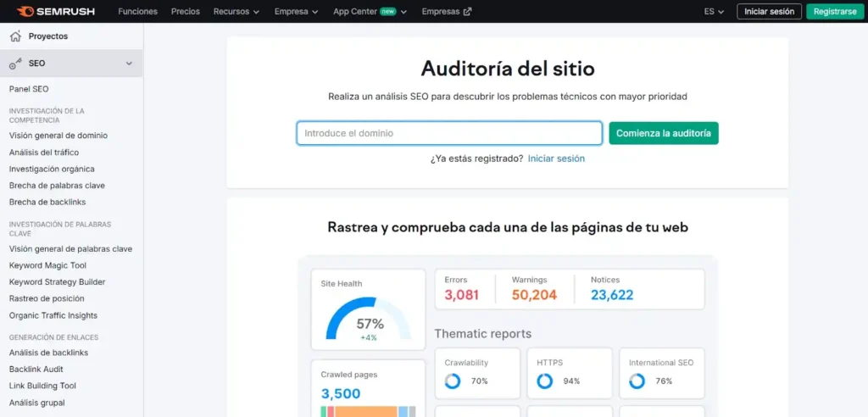
Task: Click the HTTPS 94% card
Action: 570,373
